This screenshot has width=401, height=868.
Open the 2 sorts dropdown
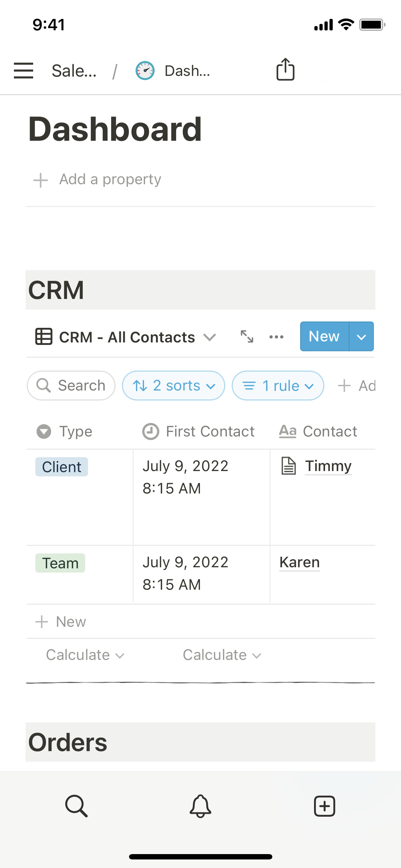click(x=174, y=386)
